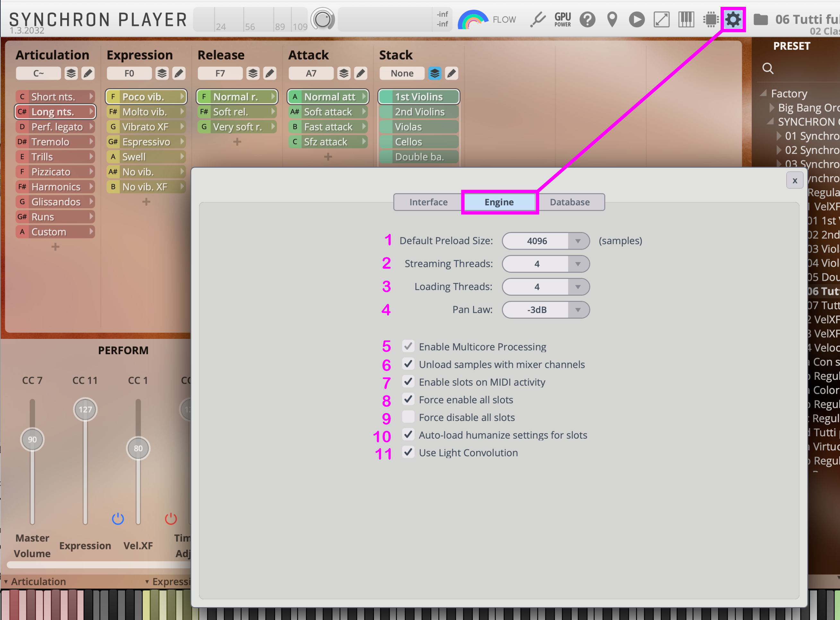This screenshot has width=840, height=620.
Task: Click Release pencil edit icon
Action: [x=270, y=73]
